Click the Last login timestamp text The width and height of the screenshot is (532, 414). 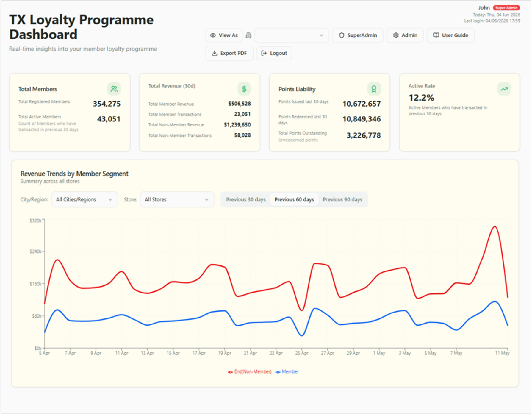coord(492,21)
